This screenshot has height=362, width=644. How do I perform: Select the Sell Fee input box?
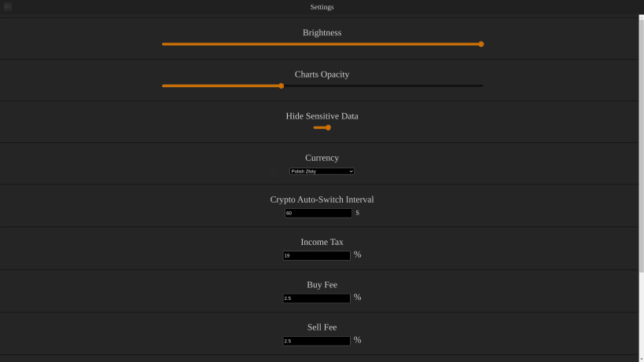[x=317, y=341]
